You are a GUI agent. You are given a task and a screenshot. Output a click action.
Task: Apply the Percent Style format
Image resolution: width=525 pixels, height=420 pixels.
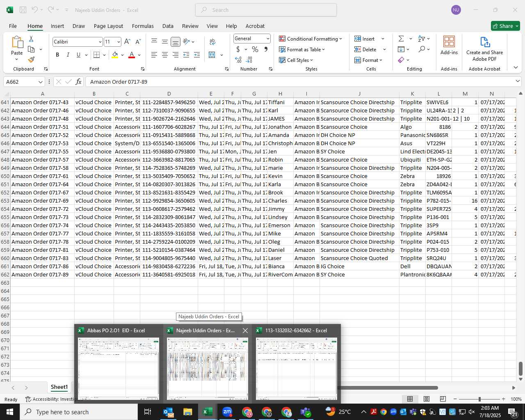(x=255, y=49)
